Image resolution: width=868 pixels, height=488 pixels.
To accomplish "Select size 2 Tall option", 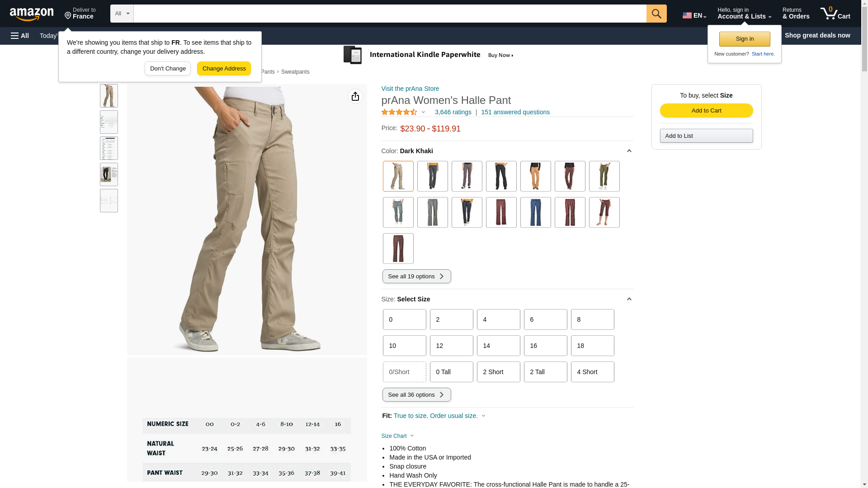I will 545,372.
